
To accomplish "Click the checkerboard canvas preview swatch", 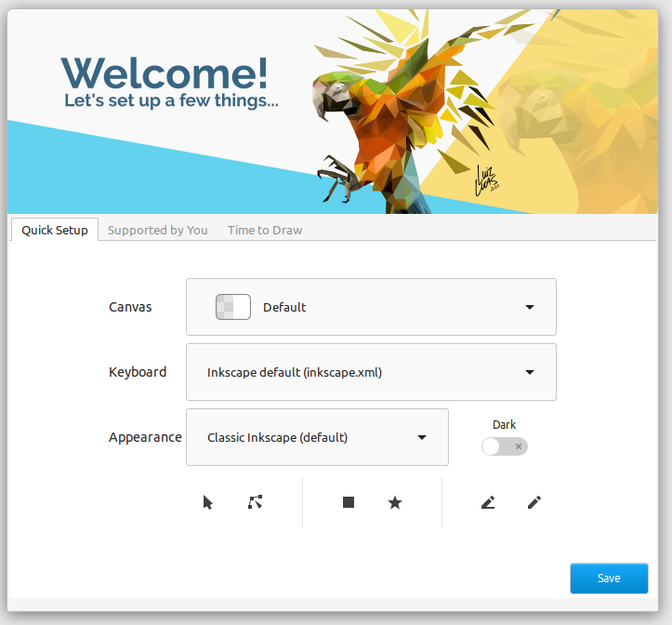I will pyautogui.click(x=232, y=307).
